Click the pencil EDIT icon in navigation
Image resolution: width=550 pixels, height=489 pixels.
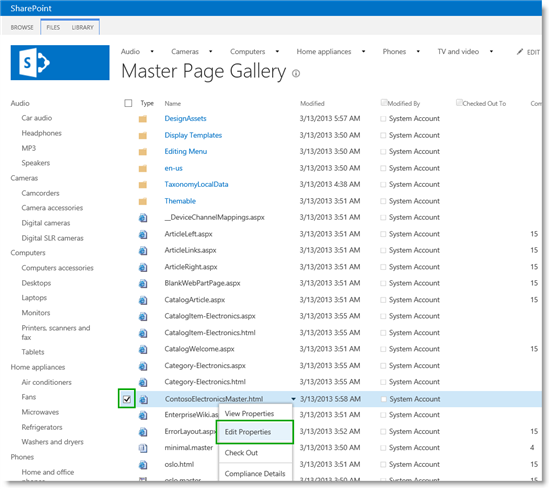[x=519, y=52]
